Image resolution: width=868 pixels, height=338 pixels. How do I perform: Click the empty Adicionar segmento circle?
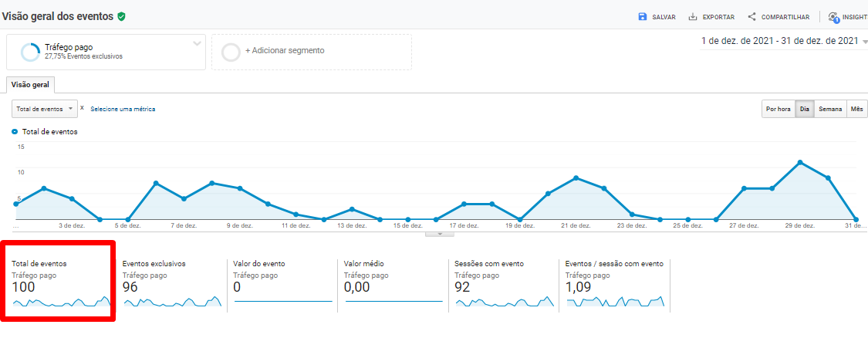pos(231,52)
